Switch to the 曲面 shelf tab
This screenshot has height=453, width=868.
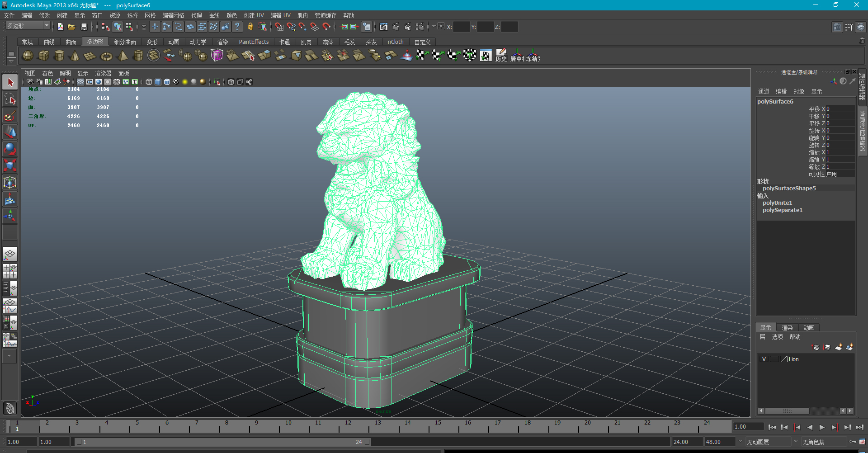click(71, 42)
